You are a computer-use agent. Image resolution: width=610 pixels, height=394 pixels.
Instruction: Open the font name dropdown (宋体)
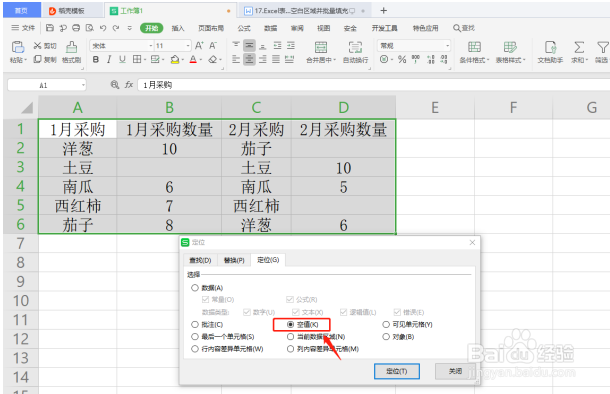click(151, 46)
